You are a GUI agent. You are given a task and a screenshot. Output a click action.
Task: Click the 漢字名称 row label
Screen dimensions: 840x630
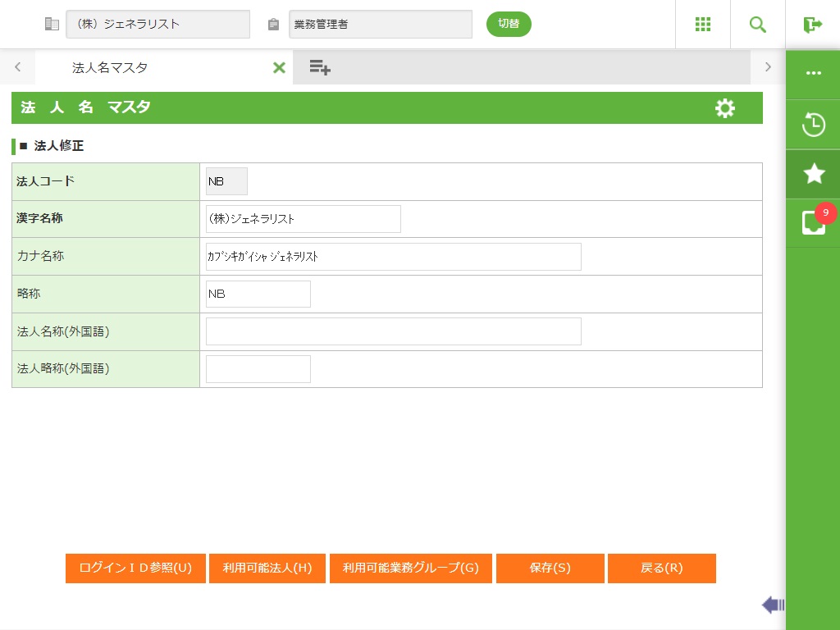[39, 218]
